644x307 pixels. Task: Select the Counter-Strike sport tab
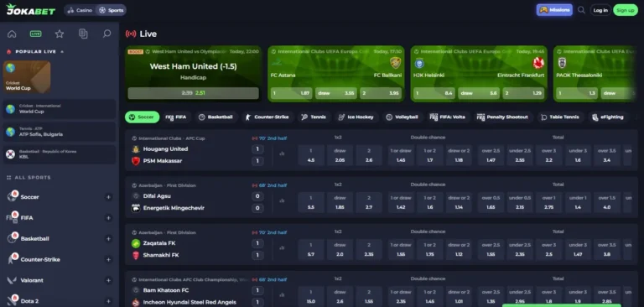(x=267, y=117)
